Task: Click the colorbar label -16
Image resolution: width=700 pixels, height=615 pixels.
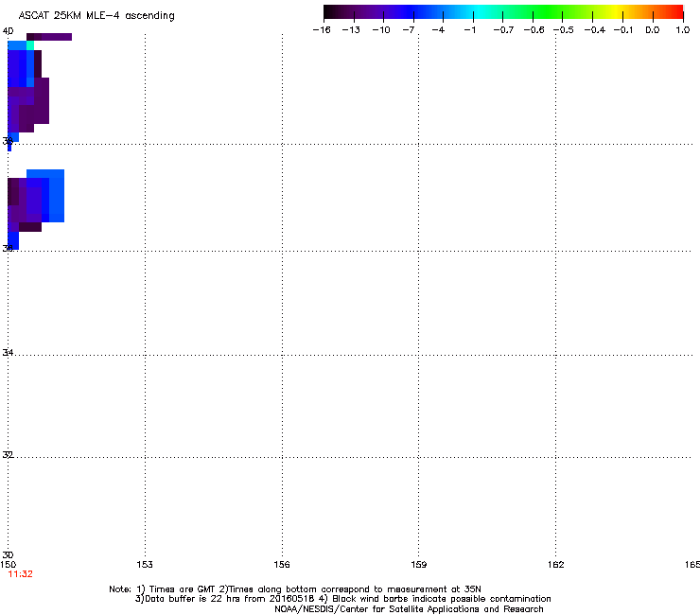Action: click(322, 30)
